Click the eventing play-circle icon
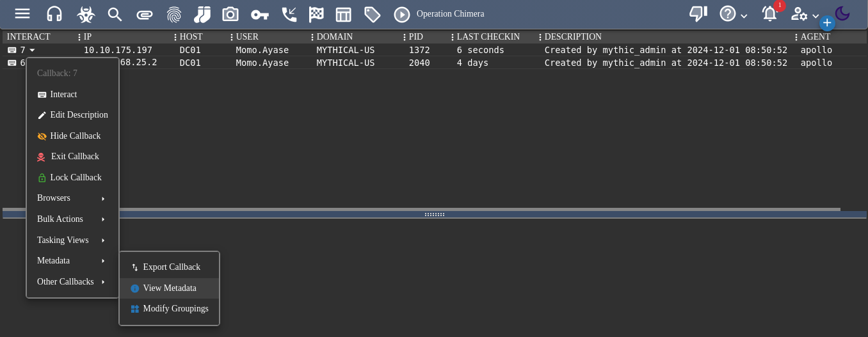Image resolution: width=868 pixels, height=337 pixels. (402, 14)
